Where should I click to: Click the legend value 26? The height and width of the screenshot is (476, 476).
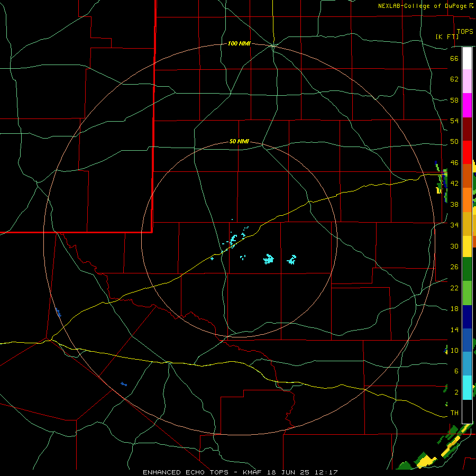(454, 267)
